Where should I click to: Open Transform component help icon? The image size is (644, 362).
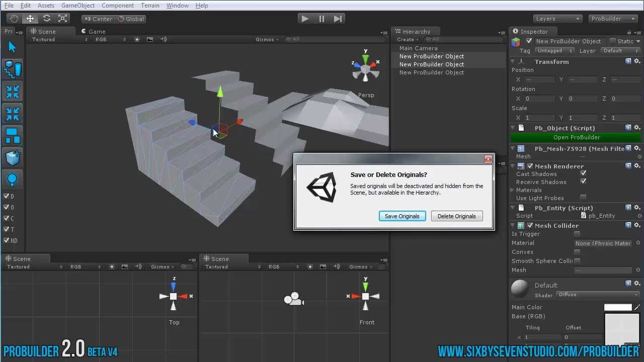[x=628, y=61]
